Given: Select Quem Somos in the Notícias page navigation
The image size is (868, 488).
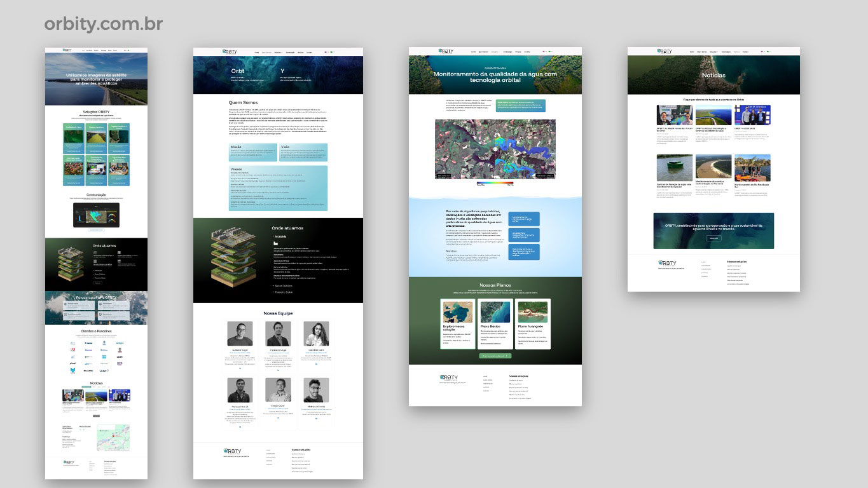Looking at the screenshot, I should (x=701, y=51).
